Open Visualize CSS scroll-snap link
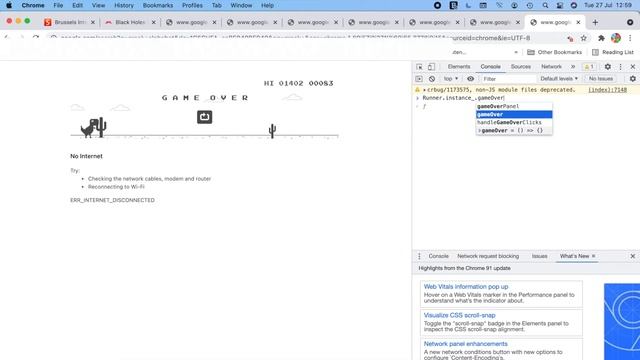Screen dimensions: 640x360 tap(459, 315)
